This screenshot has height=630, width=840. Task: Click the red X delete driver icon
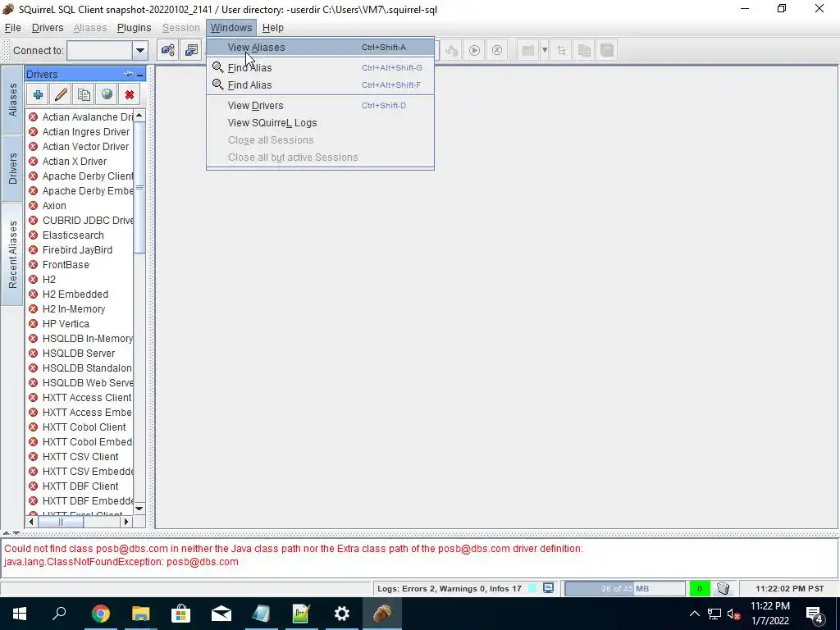coord(130,95)
